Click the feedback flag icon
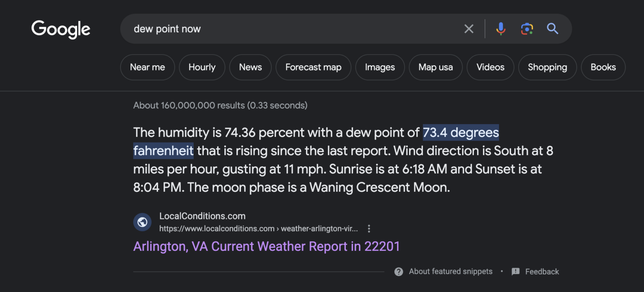Screen dimensions: 644x292 tap(516, 271)
